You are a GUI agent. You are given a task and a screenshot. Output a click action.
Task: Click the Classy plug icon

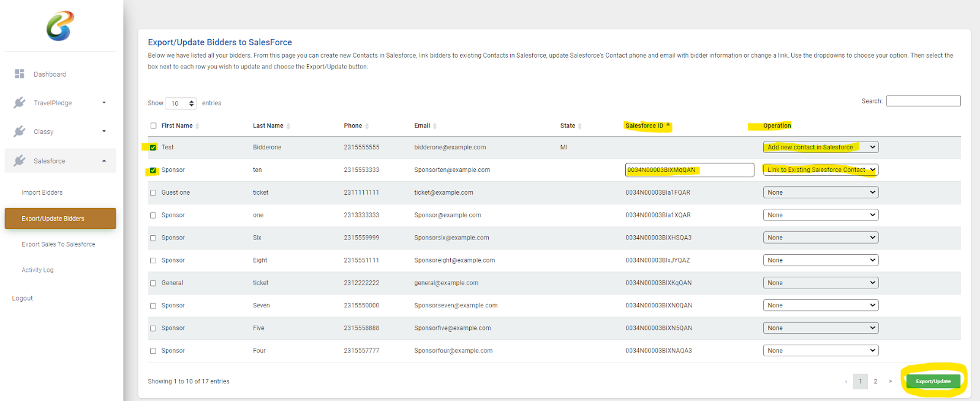tap(20, 131)
